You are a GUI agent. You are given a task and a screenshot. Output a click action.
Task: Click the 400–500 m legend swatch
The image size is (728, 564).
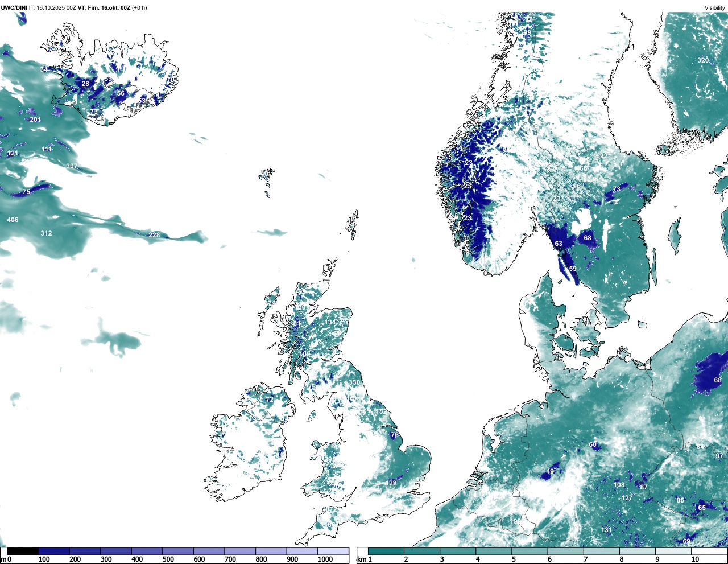[x=147, y=551]
